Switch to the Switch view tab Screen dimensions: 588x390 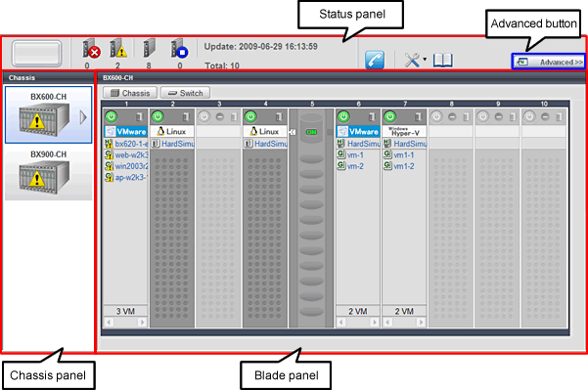[185, 93]
